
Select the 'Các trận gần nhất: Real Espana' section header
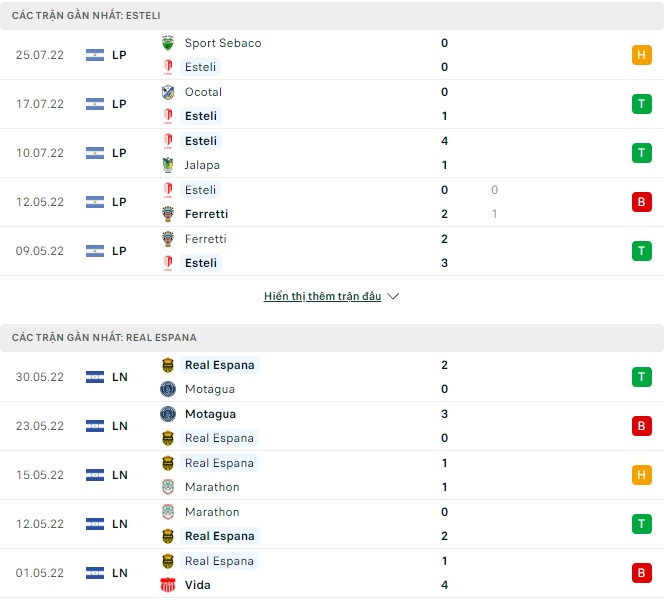tap(105, 338)
